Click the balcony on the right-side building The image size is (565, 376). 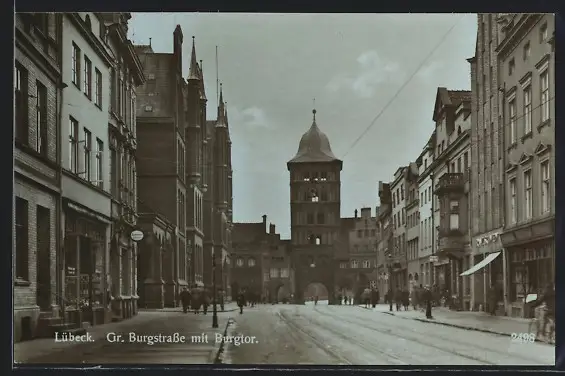point(451,183)
